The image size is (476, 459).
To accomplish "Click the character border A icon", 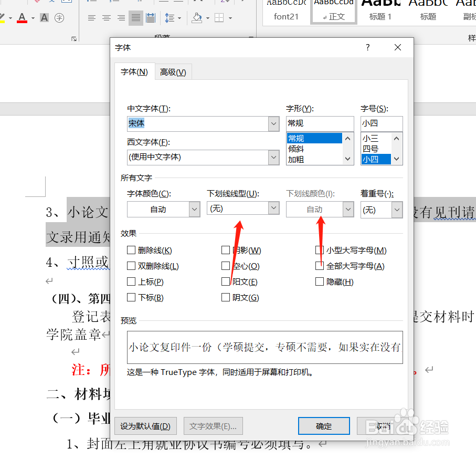I will click(x=44, y=17).
